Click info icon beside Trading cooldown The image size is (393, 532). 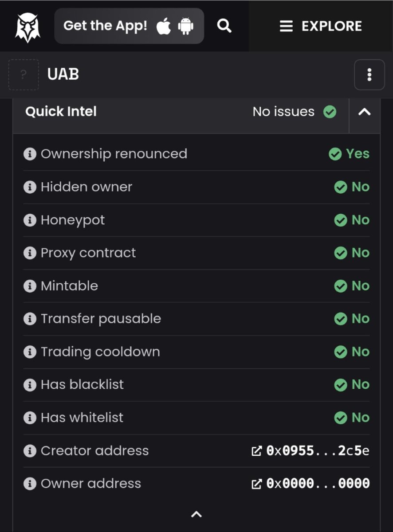(30, 352)
